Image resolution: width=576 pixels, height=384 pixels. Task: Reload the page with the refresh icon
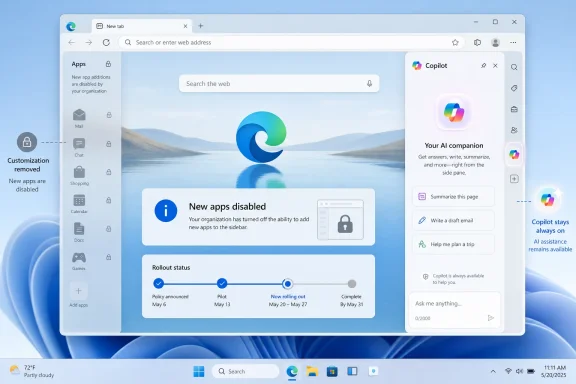coord(106,43)
